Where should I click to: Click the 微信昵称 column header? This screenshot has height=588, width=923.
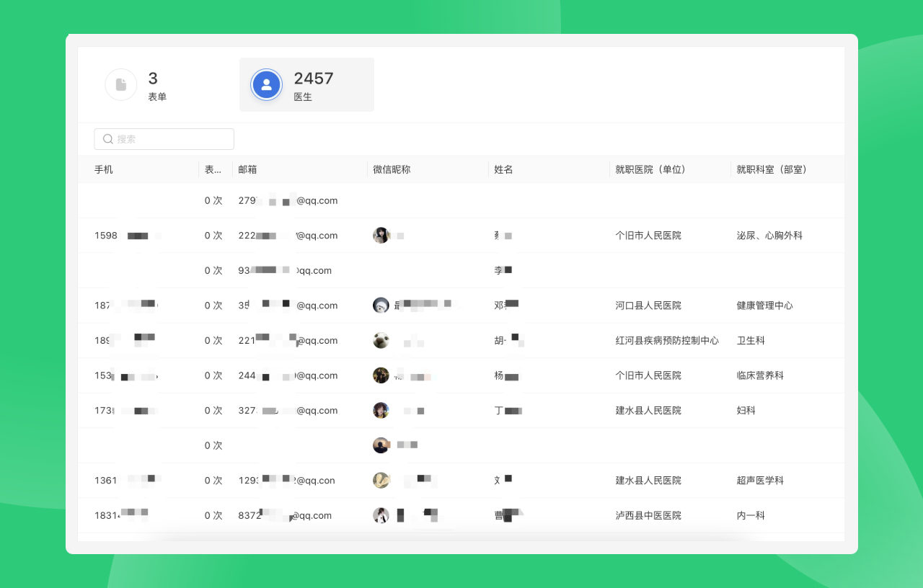[x=392, y=170]
